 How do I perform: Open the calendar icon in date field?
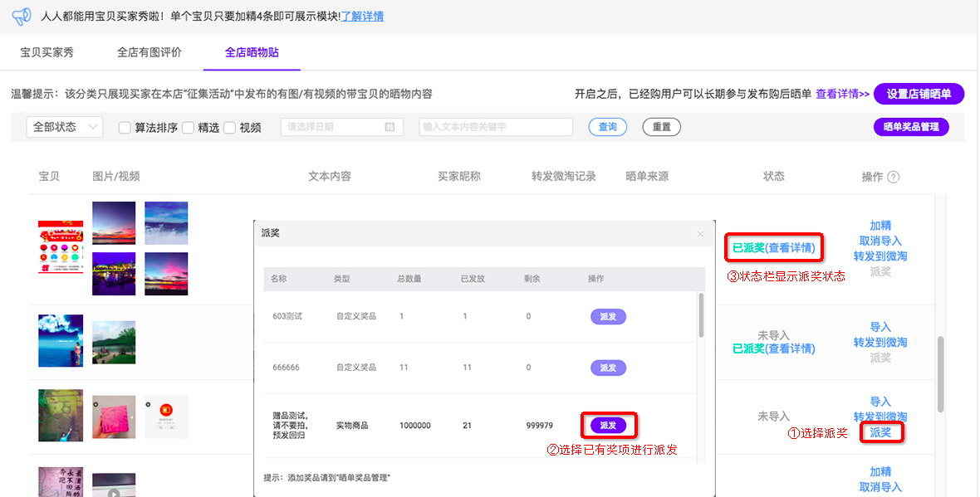390,127
